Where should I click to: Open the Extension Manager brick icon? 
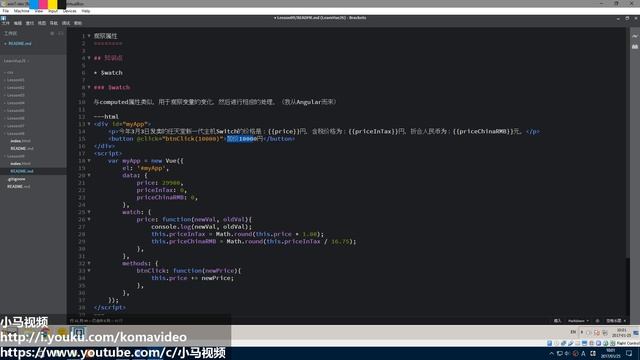(x=635, y=47)
